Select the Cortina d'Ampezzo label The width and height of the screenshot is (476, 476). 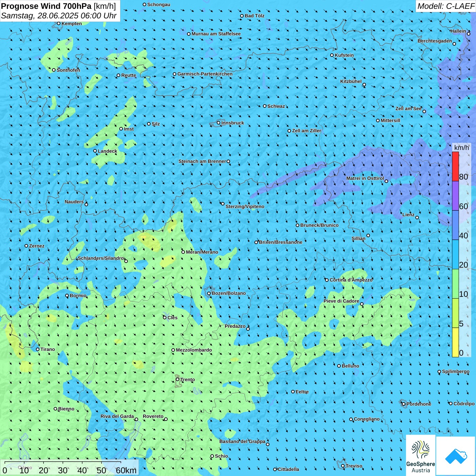[x=351, y=280]
